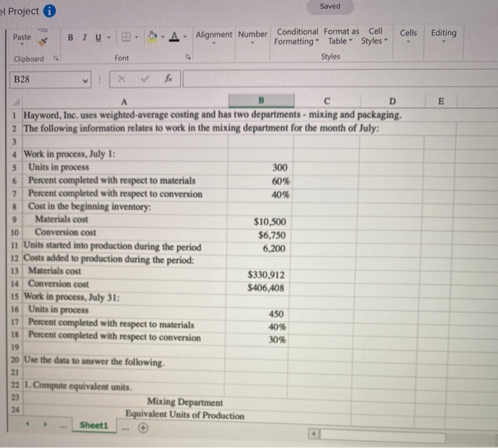This screenshot has height=448, width=498.
Task: Open Conditional Formatting menu
Action: point(297,36)
